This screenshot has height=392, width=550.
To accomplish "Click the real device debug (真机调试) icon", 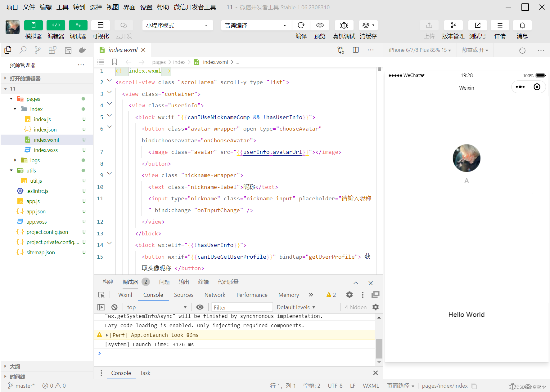I will click(x=344, y=25).
